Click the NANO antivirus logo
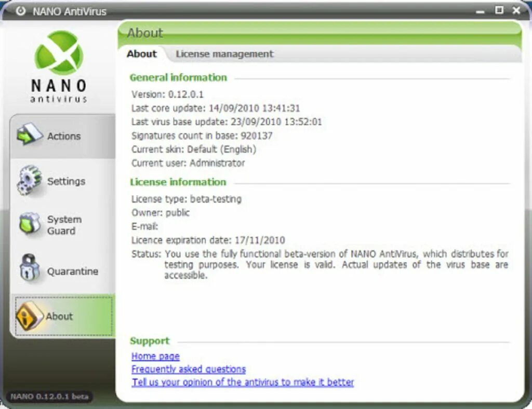The image size is (532, 409). [x=59, y=67]
